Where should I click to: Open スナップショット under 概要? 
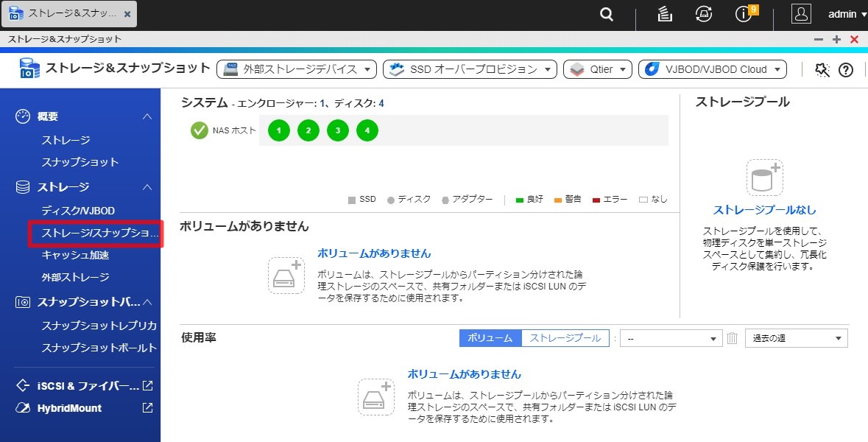tap(80, 162)
